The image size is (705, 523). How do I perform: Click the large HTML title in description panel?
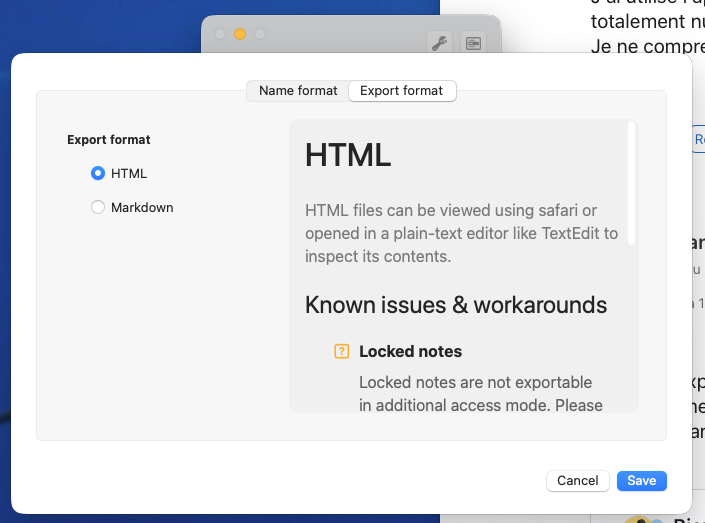pyautogui.click(x=347, y=155)
